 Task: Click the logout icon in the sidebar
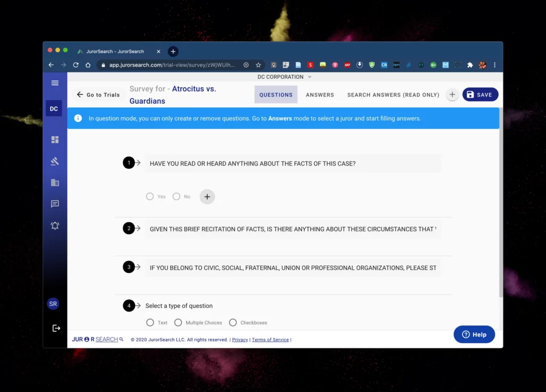(x=56, y=328)
